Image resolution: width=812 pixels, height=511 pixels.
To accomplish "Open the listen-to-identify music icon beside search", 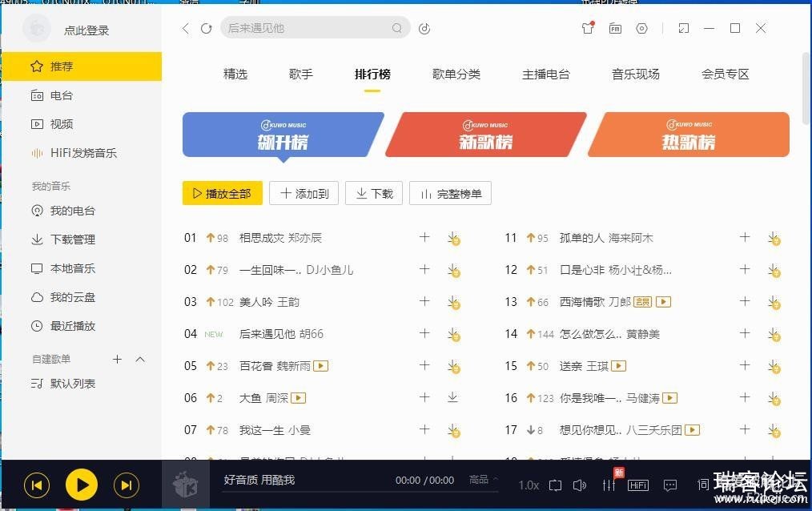I will point(424,29).
